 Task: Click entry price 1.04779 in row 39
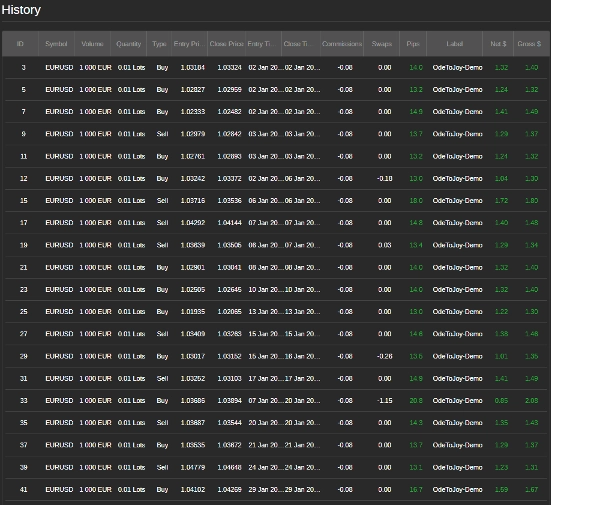click(x=192, y=467)
